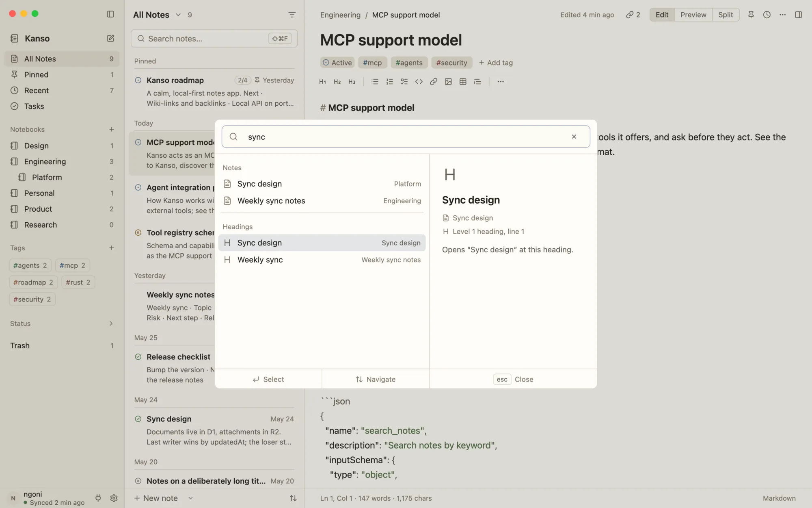Add a new notebook with plus

(x=112, y=129)
